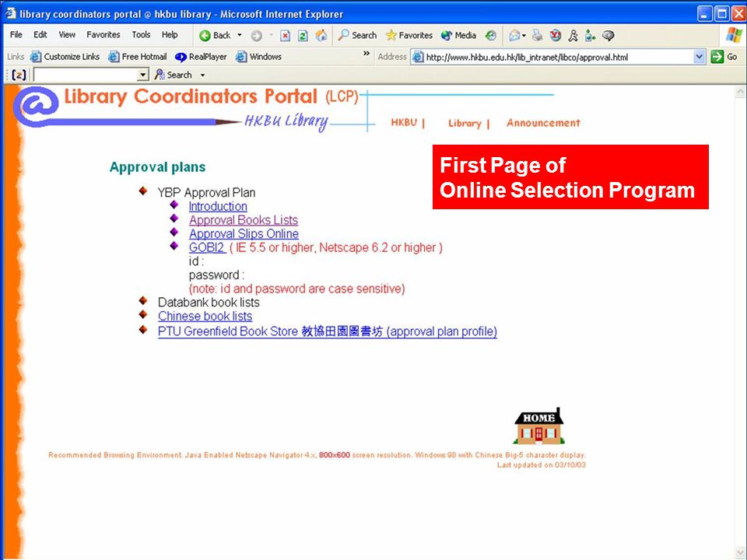This screenshot has width=747, height=560.
Task: Click the search text box in lower toolbar
Action: coord(86,75)
